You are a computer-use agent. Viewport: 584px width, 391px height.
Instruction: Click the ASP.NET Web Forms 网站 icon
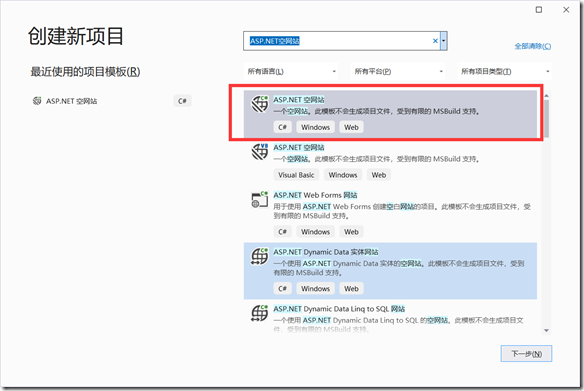click(260, 200)
